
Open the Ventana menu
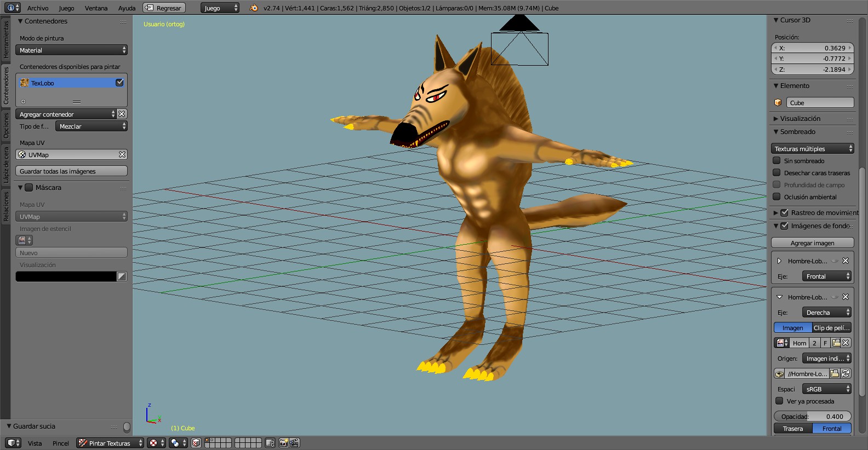[96, 8]
